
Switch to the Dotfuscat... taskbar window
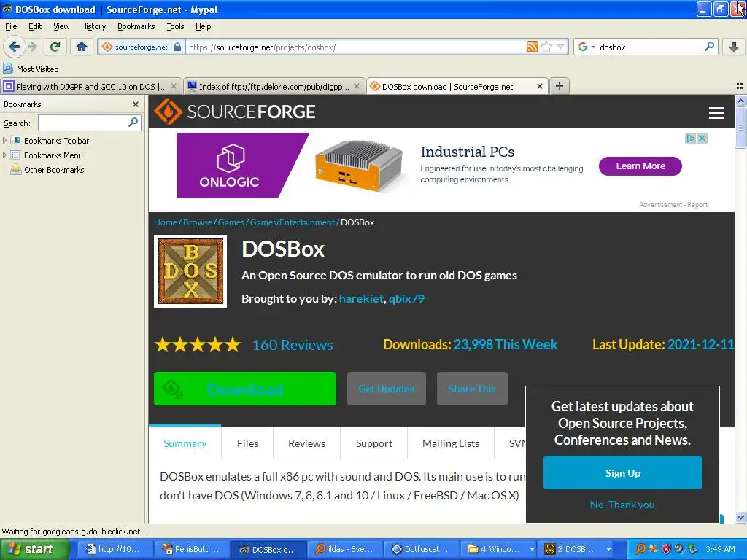click(421, 549)
